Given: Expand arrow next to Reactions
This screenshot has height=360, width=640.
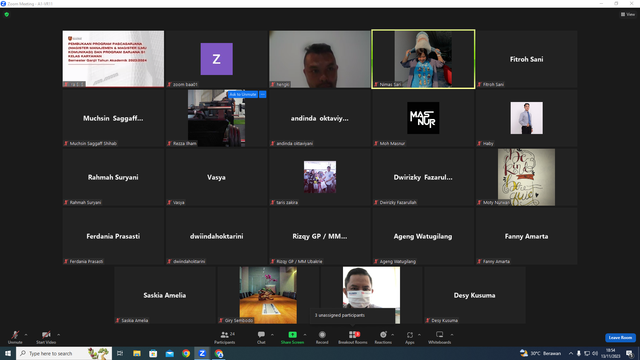Looking at the screenshot, I should coord(393,335).
